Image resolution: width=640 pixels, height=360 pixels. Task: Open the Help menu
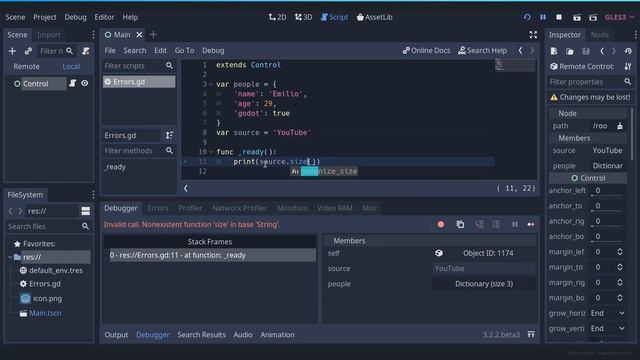pyautogui.click(x=130, y=17)
